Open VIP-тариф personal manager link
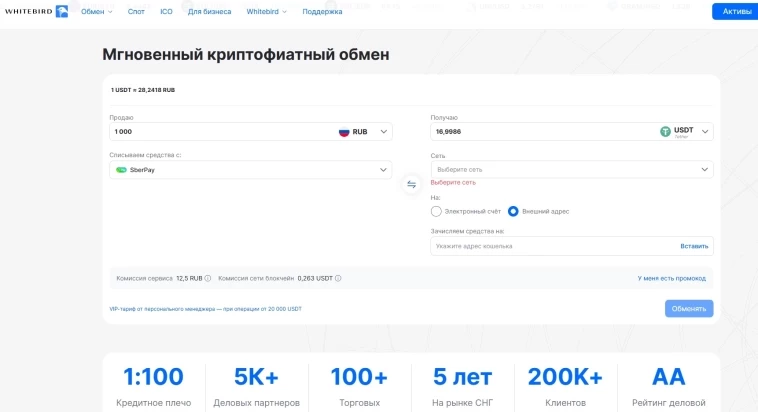Screen dimensions: 758x412 coord(205,309)
